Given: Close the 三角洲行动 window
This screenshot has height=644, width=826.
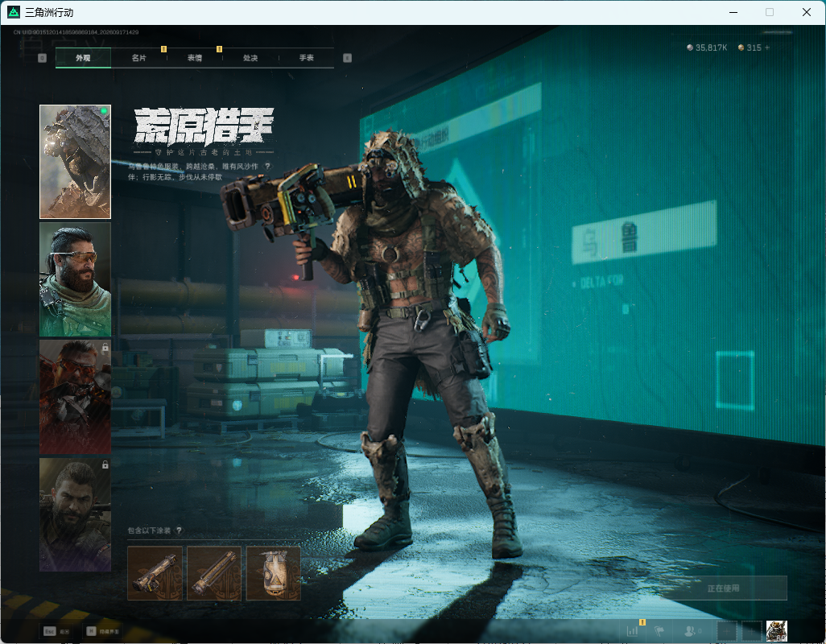Looking at the screenshot, I should (x=806, y=12).
